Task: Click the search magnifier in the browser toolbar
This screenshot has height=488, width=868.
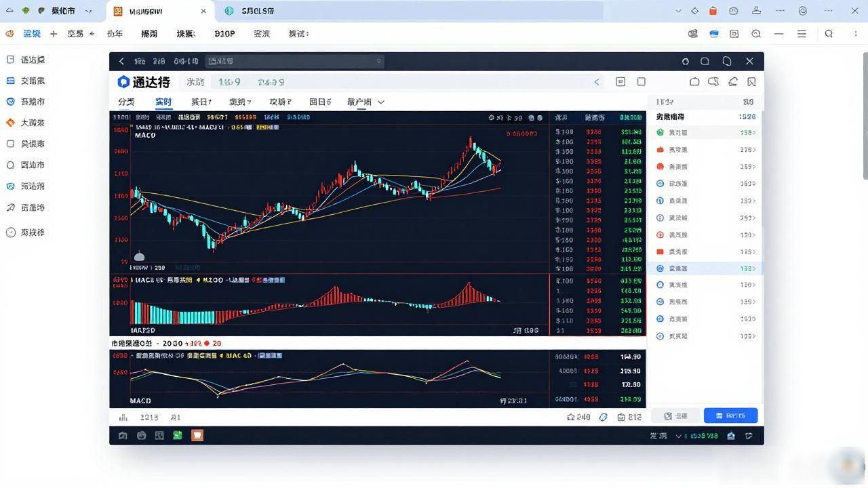Action: point(829,34)
